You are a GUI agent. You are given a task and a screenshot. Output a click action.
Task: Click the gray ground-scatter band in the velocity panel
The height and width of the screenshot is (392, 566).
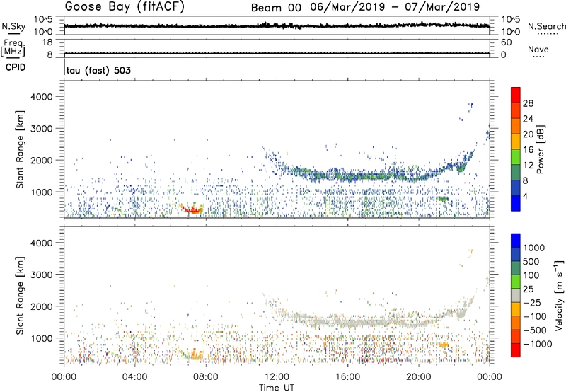(361, 323)
